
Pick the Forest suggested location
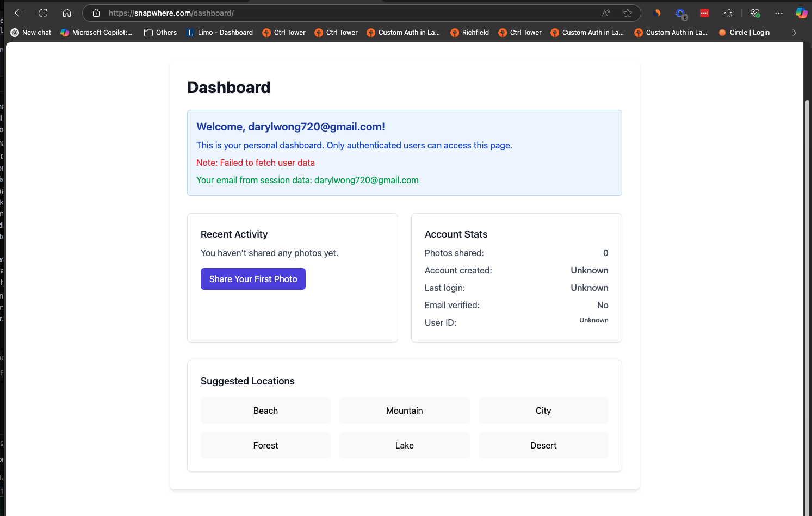265,445
